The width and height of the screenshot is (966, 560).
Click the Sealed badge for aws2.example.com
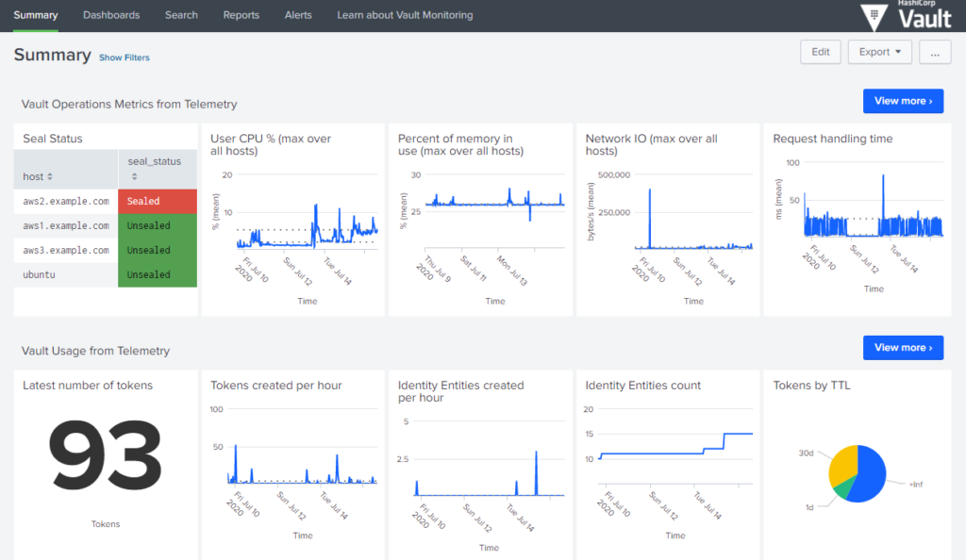[x=157, y=201]
